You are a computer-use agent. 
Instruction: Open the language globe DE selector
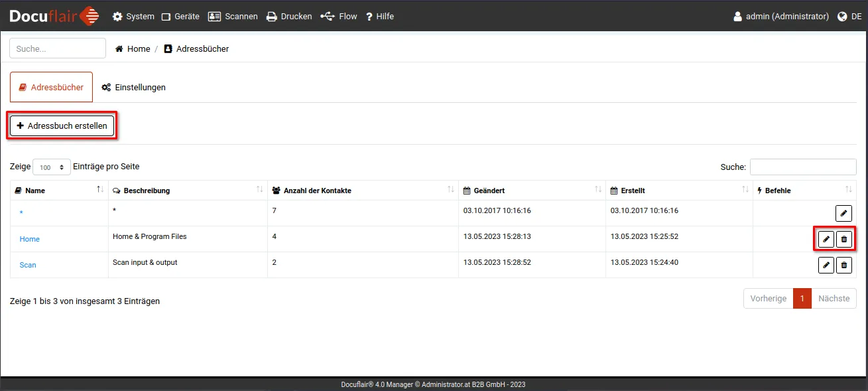[x=849, y=17]
